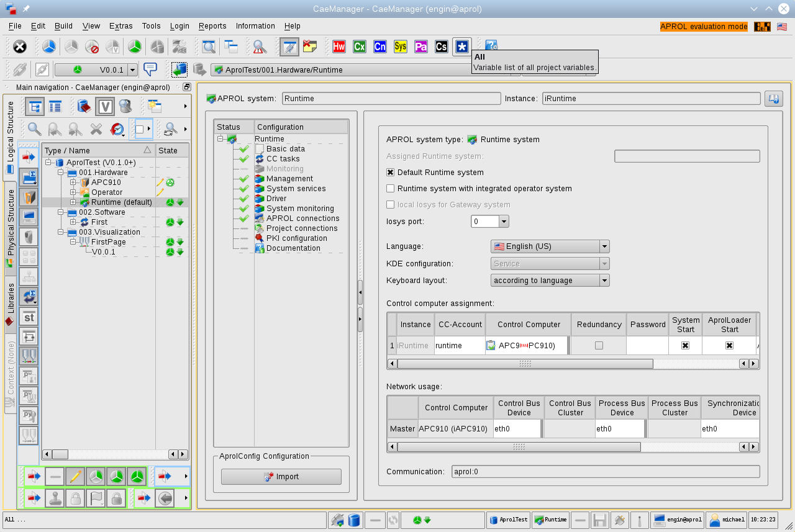The height and width of the screenshot is (532, 795).
Task: Click the michael user status button
Action: (x=727, y=520)
